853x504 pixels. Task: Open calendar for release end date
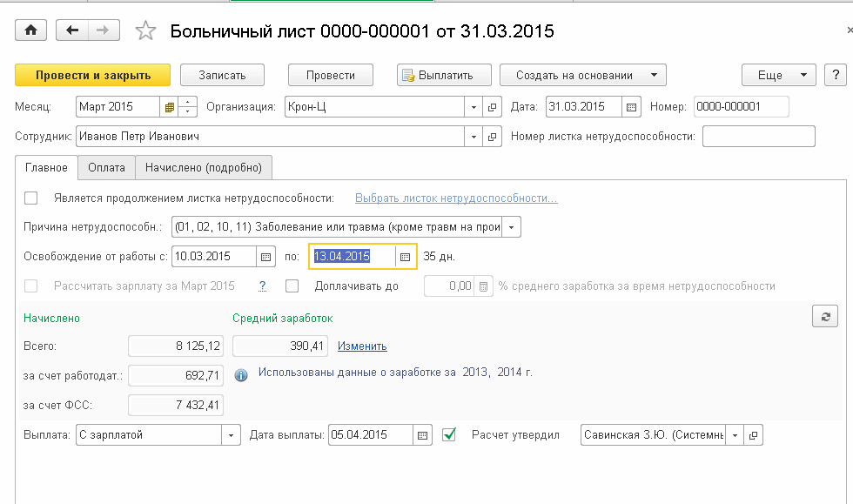(x=406, y=257)
